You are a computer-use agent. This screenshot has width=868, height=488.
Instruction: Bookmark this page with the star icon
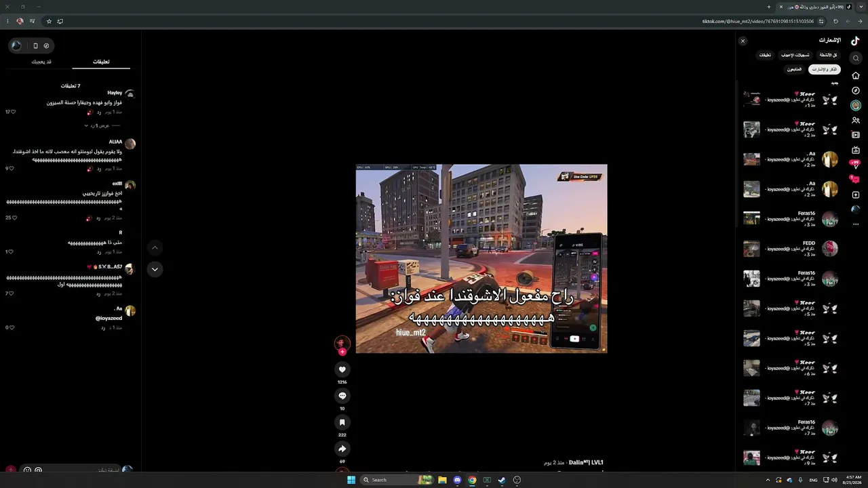pyautogui.click(x=49, y=21)
